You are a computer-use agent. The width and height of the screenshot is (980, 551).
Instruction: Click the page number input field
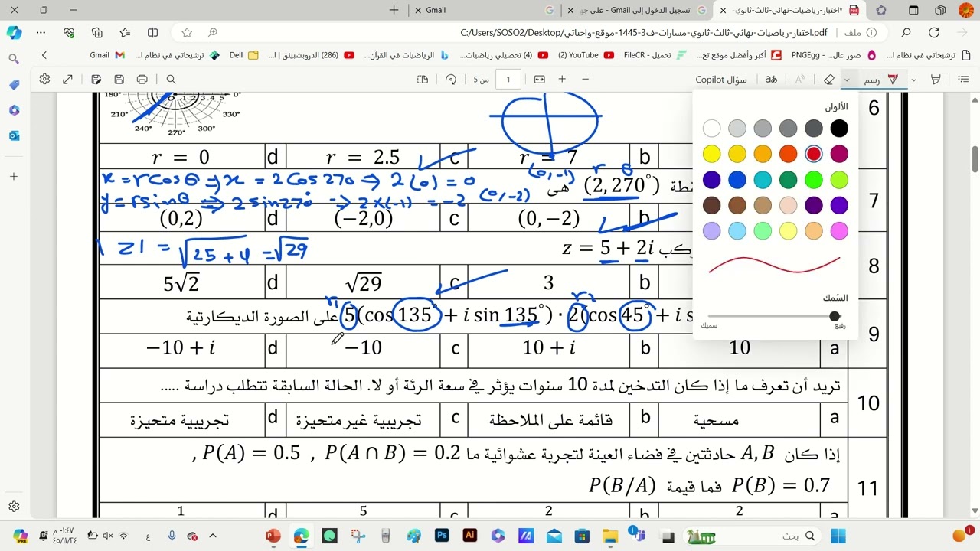click(x=508, y=80)
